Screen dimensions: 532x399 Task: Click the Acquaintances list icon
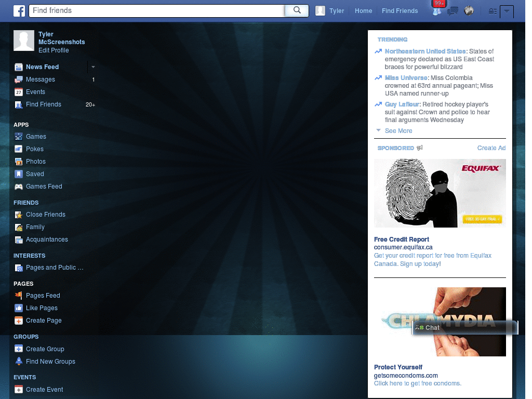pyautogui.click(x=19, y=240)
